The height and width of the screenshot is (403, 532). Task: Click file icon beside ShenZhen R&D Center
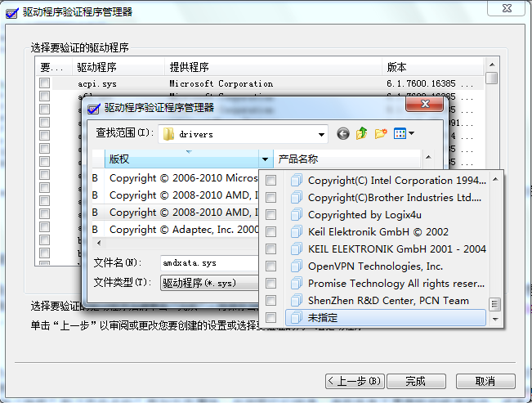click(296, 301)
